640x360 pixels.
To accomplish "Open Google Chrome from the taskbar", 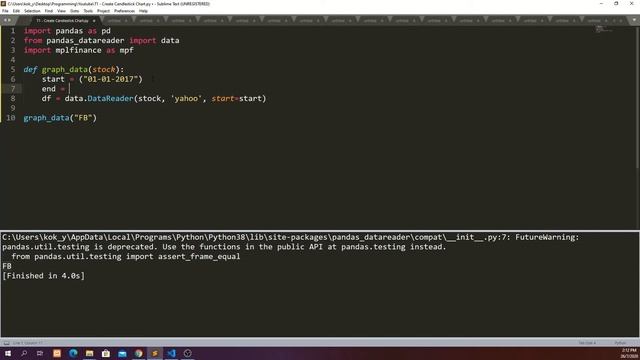I will click(x=138, y=353).
